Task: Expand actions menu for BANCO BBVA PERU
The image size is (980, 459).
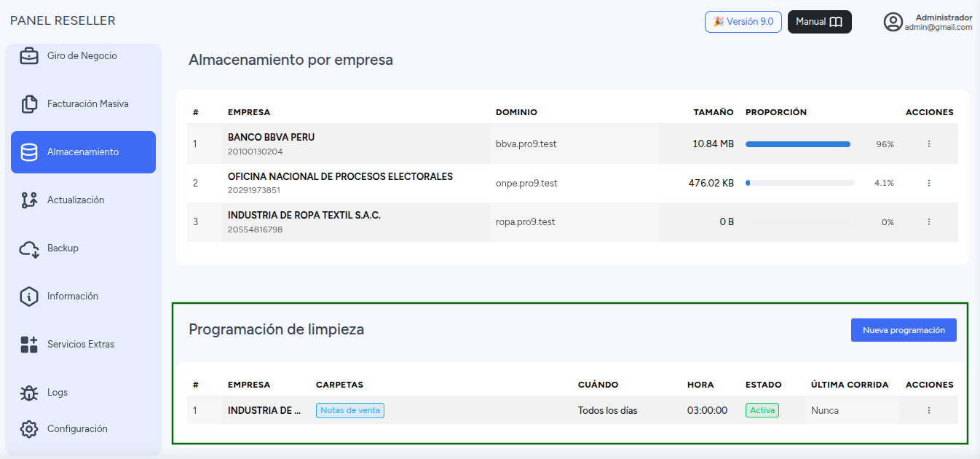Action: click(x=929, y=144)
